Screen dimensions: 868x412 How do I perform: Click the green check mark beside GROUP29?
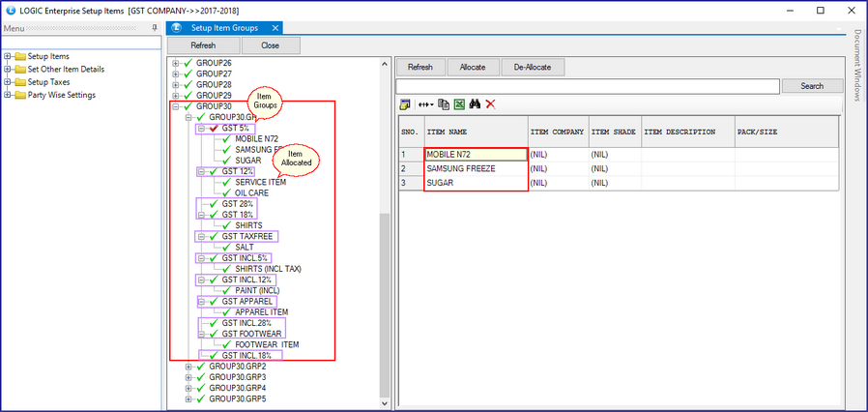(188, 95)
